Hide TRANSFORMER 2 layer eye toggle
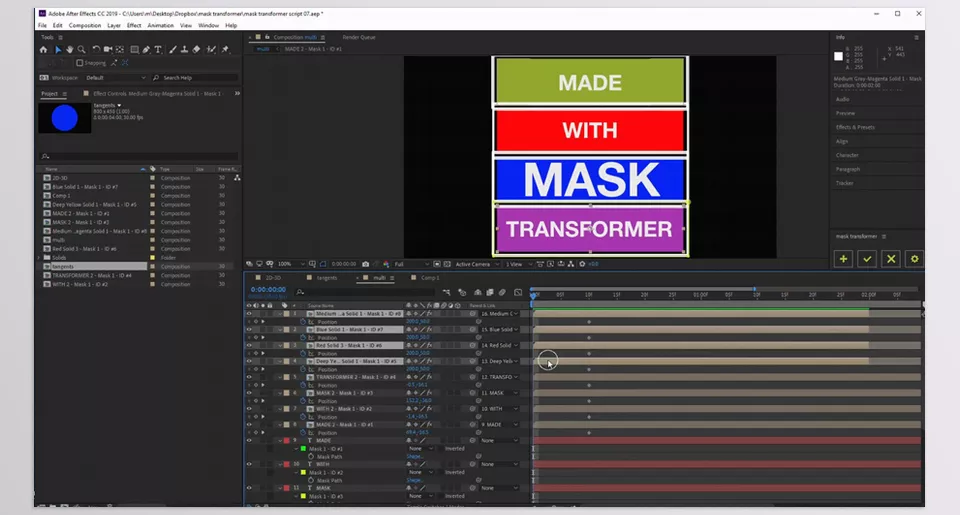 (x=249, y=377)
